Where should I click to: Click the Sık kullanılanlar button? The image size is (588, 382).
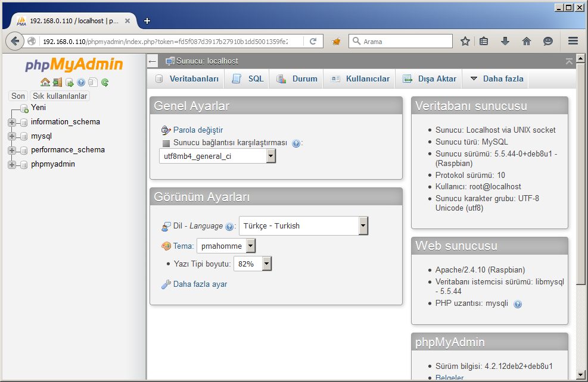point(60,96)
